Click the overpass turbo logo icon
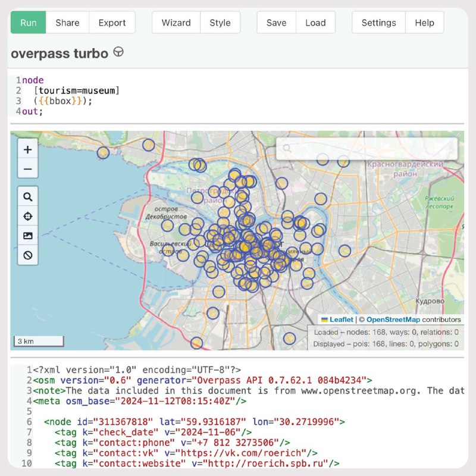Viewport: 476px width, 476px height. [118, 52]
